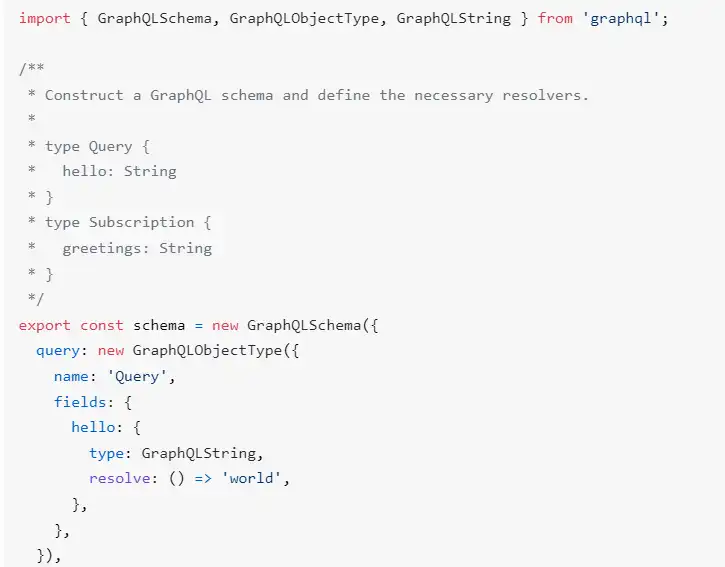Click the 'GraphQLString' identifier in the import line

[x=454, y=18]
